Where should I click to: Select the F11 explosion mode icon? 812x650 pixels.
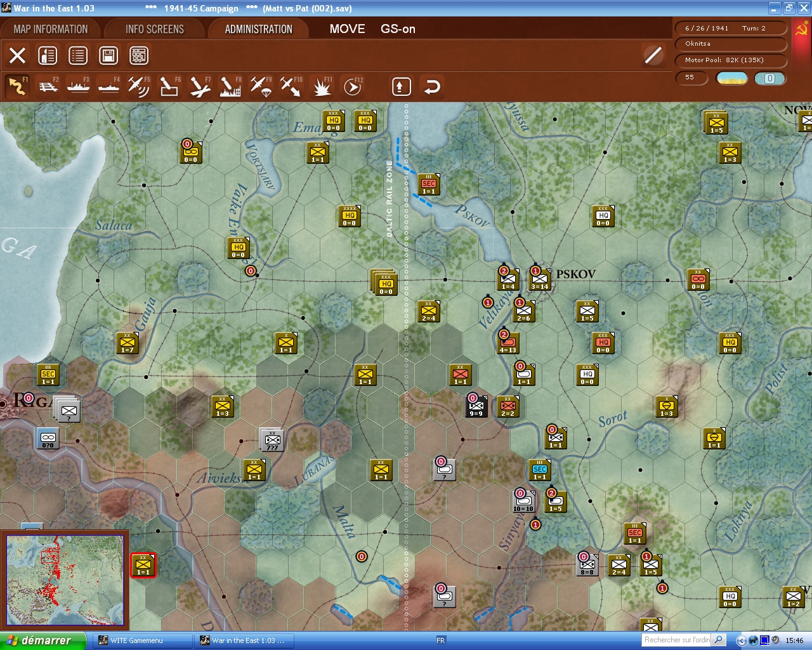click(x=322, y=86)
